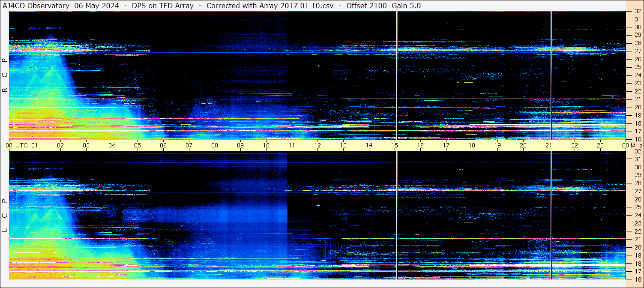The image size is (644, 288).
Task: Click the white vertical marker near 21 UTC, RCP panel
Action: point(551,75)
